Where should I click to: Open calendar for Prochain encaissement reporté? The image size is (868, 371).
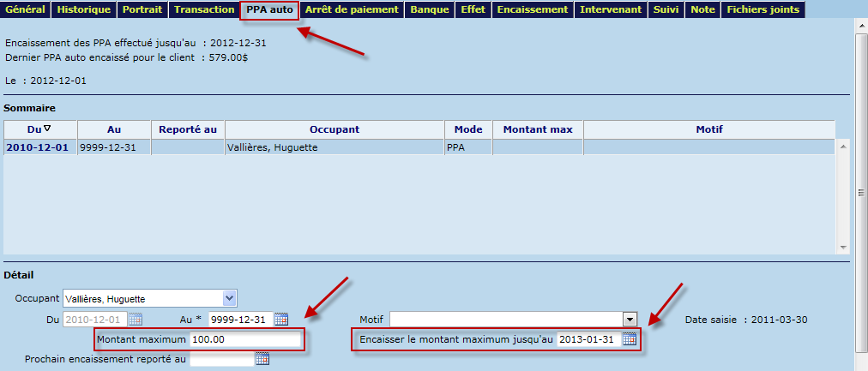point(262,359)
